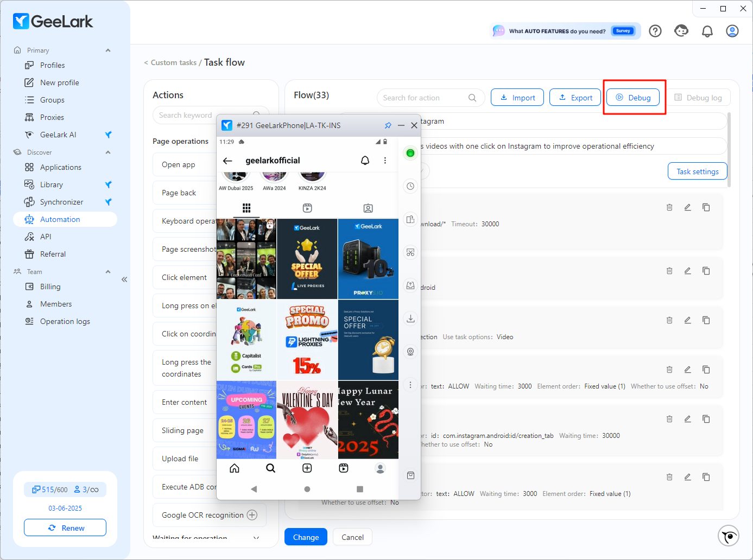
Task: Click the Renew button
Action: pos(65,528)
